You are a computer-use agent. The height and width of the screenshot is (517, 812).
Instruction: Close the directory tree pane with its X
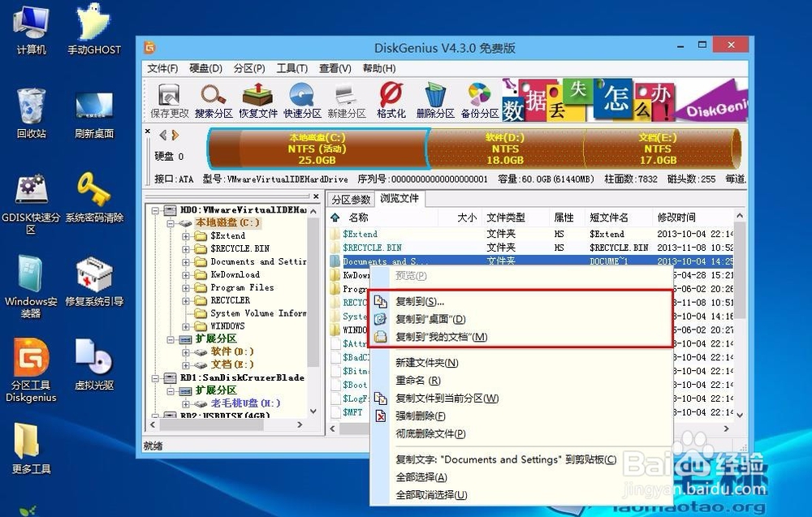click(x=316, y=196)
